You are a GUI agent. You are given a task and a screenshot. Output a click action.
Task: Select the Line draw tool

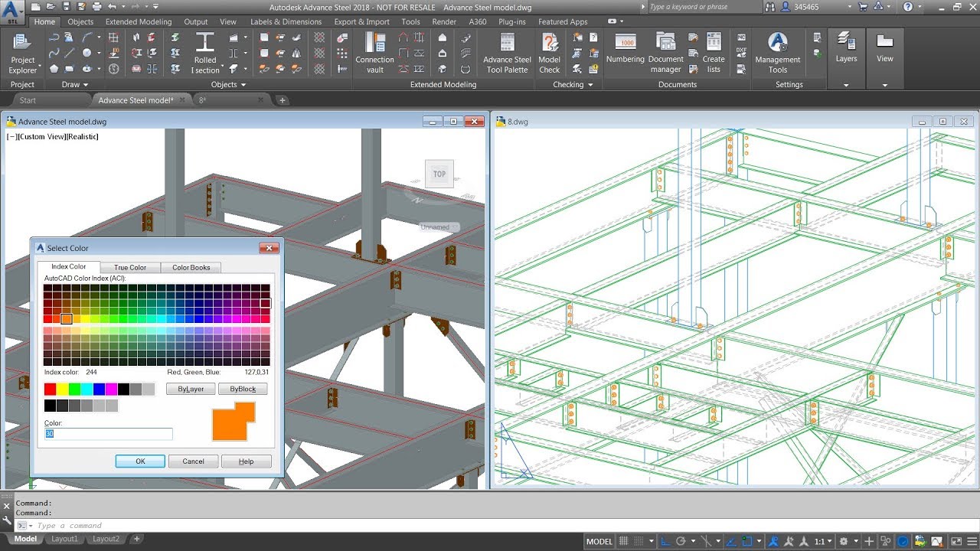(x=70, y=53)
